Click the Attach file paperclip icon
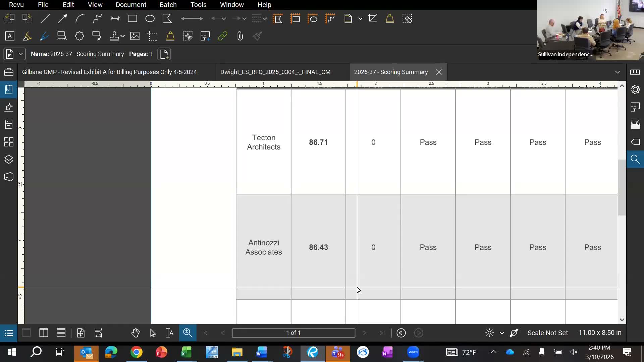Screen dimensions: 644x362 click(x=240, y=36)
